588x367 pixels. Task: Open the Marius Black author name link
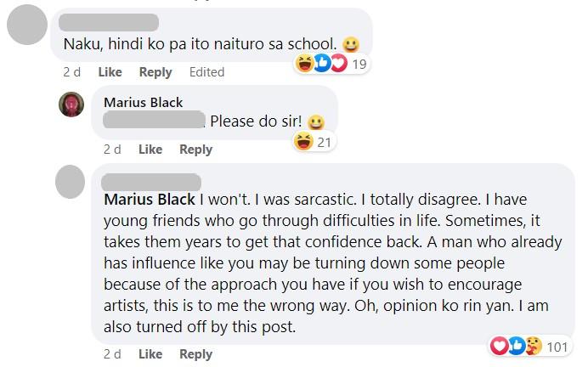pyautogui.click(x=143, y=102)
